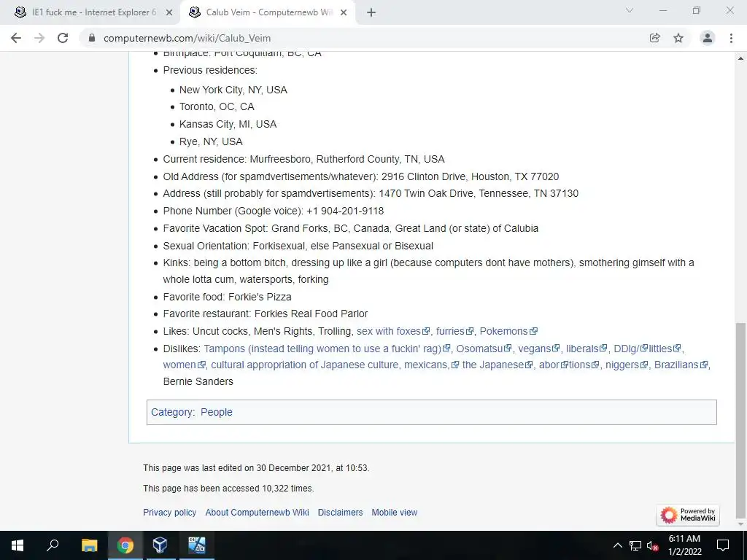Open the Windows Start menu

click(18, 545)
